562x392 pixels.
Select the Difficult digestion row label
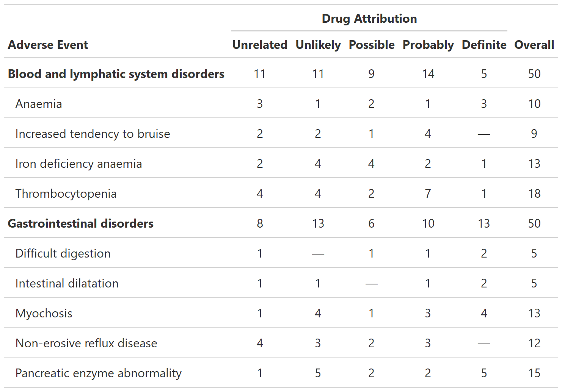(63, 253)
